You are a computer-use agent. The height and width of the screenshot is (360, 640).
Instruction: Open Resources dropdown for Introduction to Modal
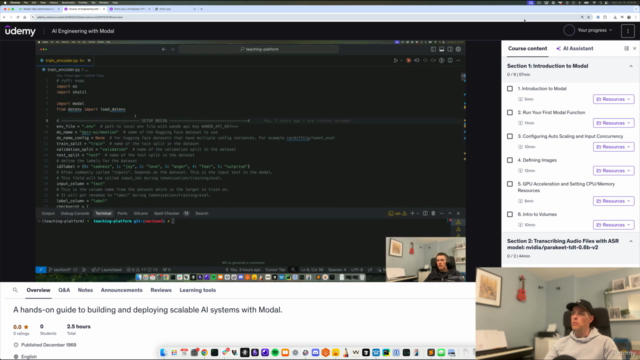coord(613,99)
